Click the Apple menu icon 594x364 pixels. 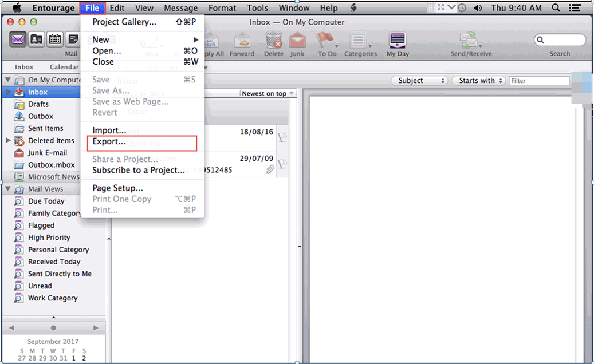17,7
